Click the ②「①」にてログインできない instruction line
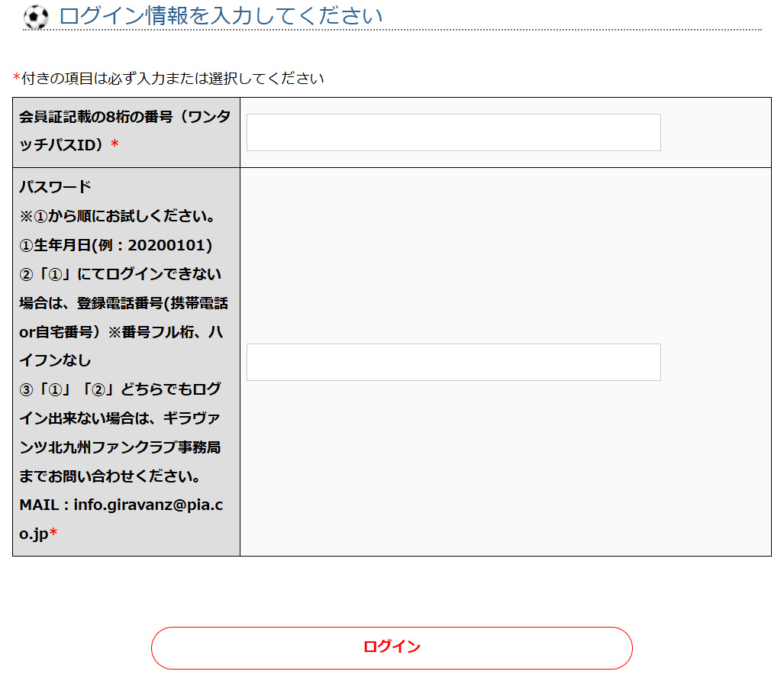 pyautogui.click(x=120, y=274)
